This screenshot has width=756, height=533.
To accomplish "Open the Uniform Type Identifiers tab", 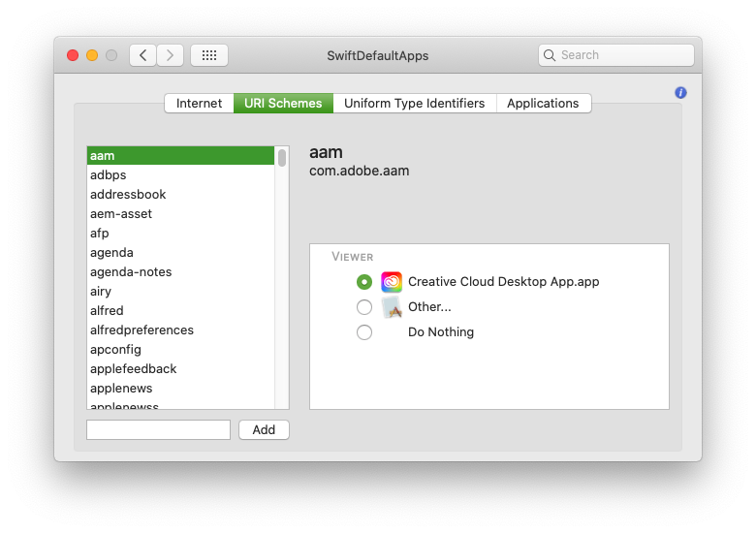I will [414, 103].
